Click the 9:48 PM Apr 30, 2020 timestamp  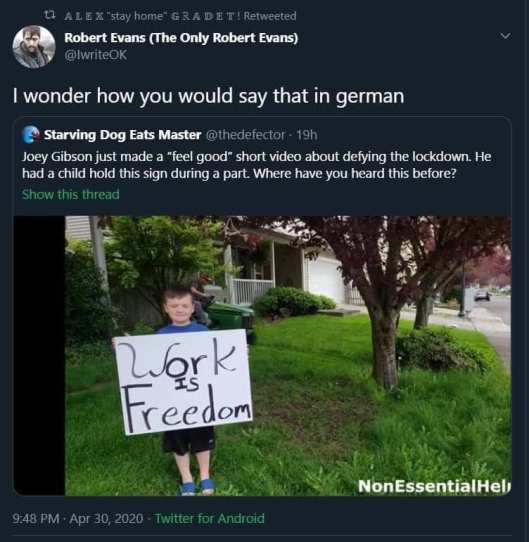77,518
